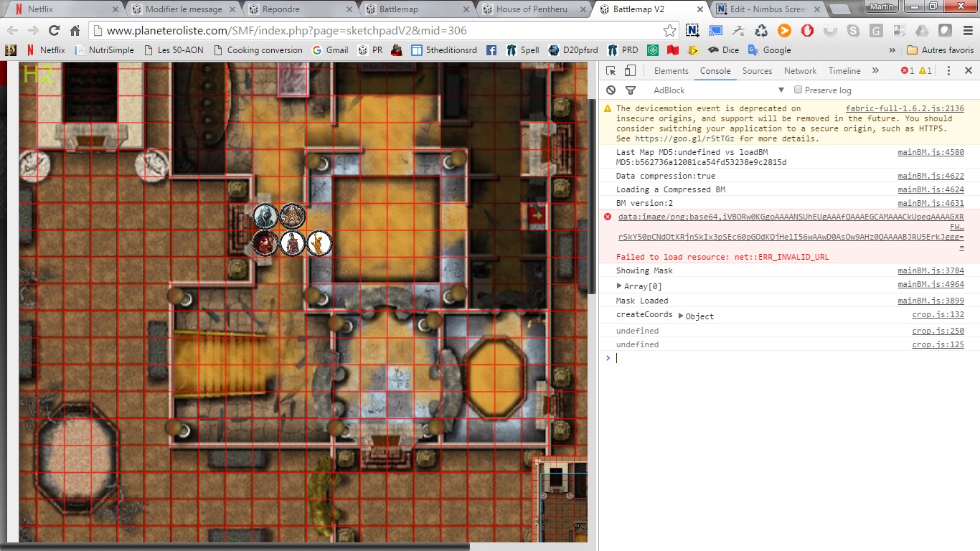Viewport: 980px width, 551px height.
Task: Open the Autres favoris bookmarks folder
Action: click(x=940, y=50)
